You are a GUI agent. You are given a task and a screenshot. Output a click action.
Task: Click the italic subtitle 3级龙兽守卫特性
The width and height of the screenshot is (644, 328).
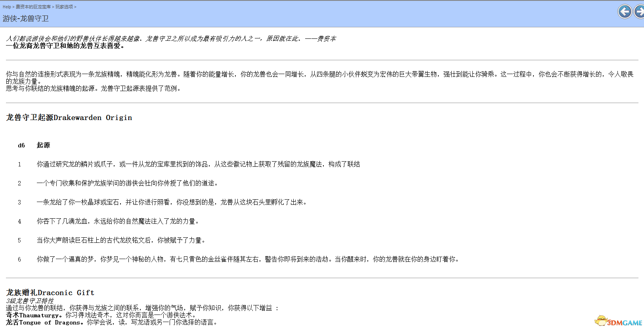click(x=30, y=301)
